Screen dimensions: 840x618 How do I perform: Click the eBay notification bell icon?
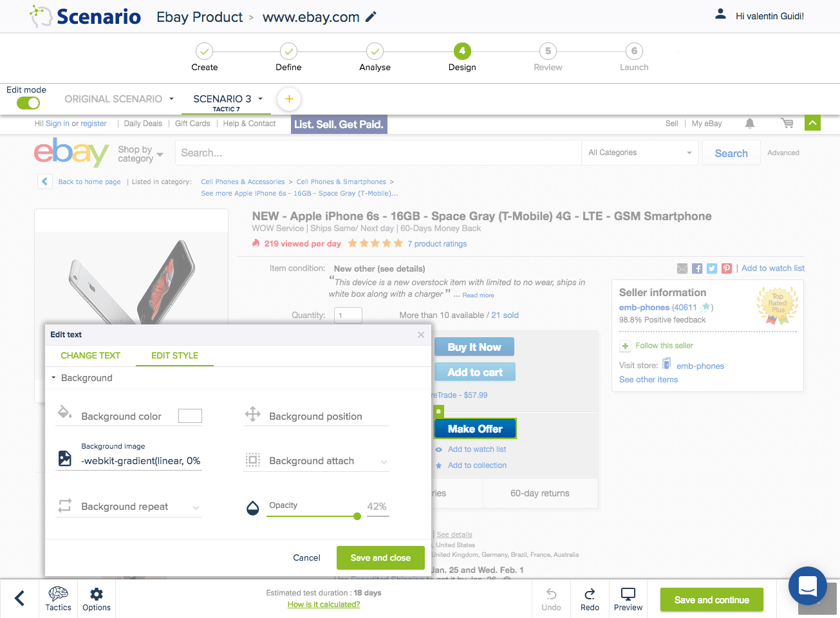(x=750, y=123)
